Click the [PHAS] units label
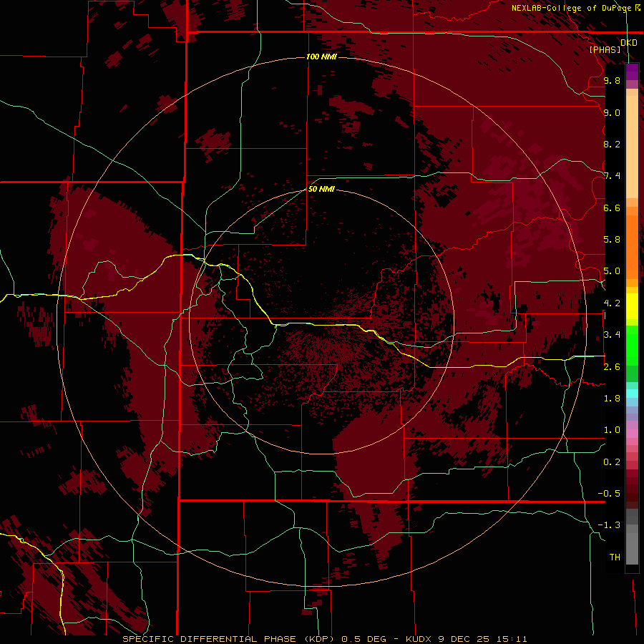 (x=605, y=49)
